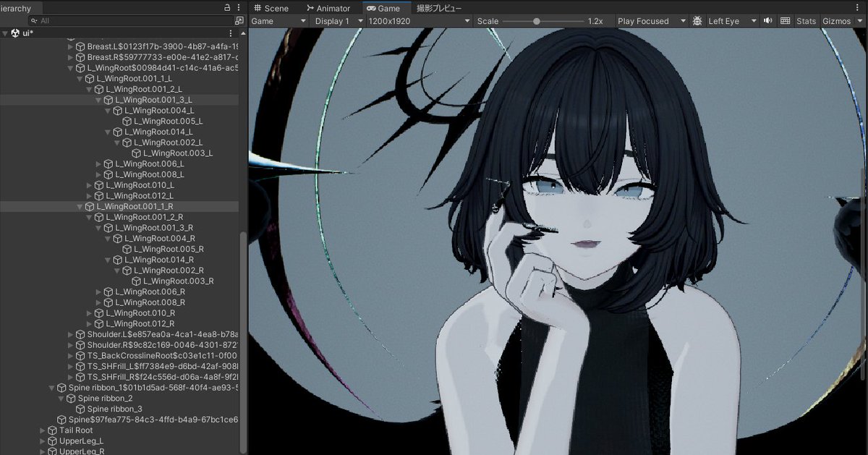The height and width of the screenshot is (455, 868).
Task: Expand Tail Root tree node
Action: (42, 430)
